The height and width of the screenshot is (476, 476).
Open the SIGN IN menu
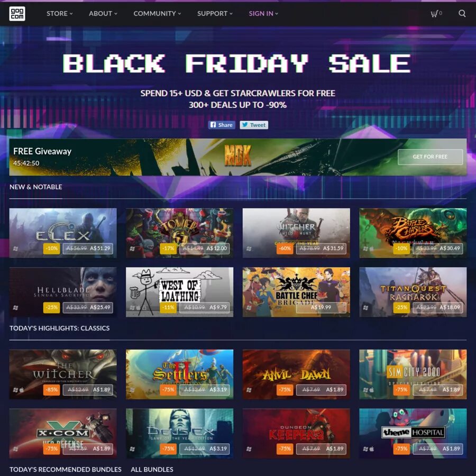(x=263, y=14)
